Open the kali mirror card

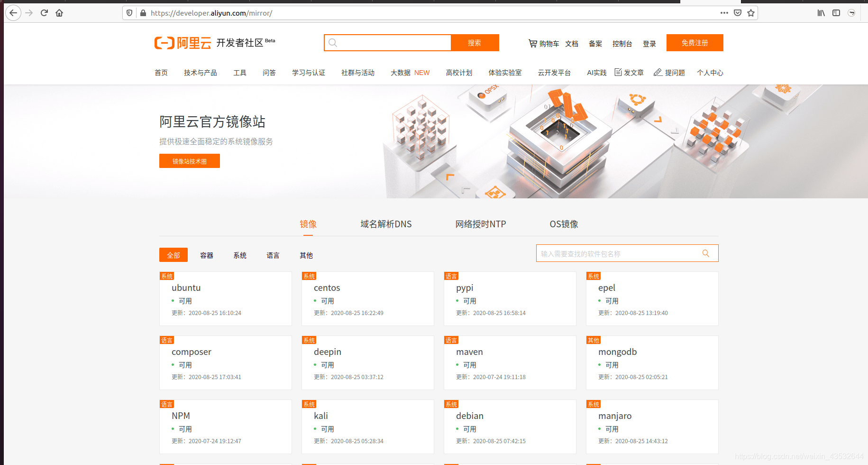(x=368, y=427)
